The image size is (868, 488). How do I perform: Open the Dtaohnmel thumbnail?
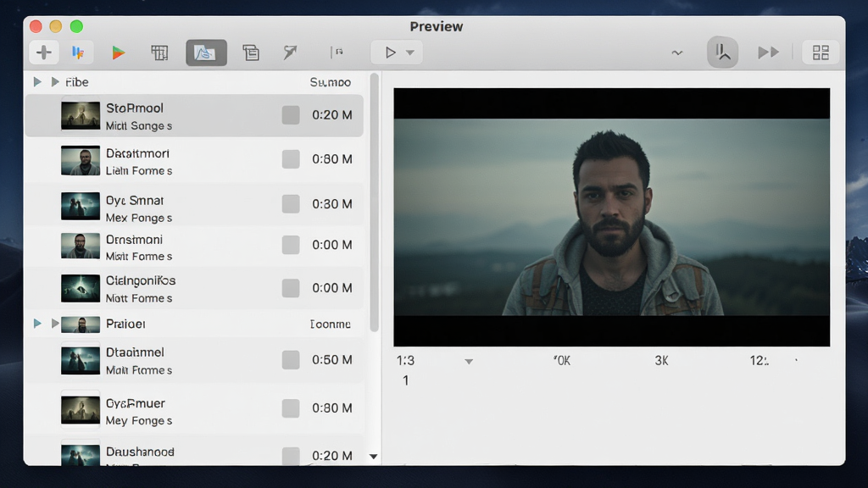81,361
